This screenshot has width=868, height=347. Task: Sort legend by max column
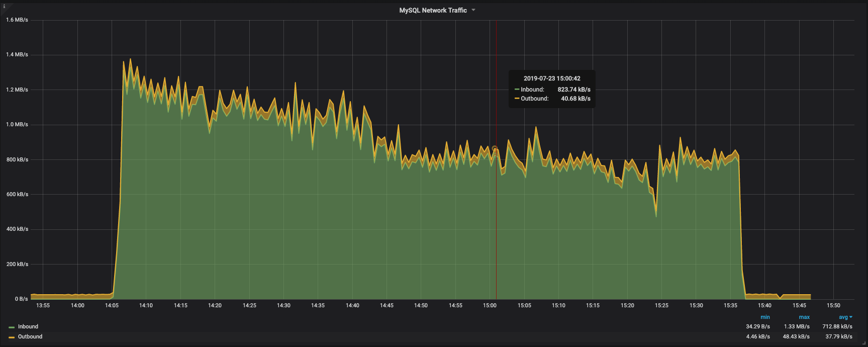804,317
